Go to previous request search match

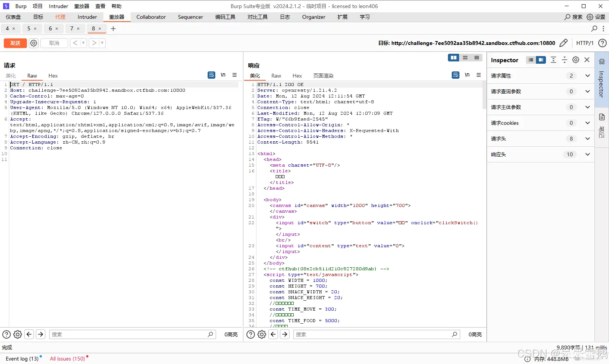(x=29, y=334)
